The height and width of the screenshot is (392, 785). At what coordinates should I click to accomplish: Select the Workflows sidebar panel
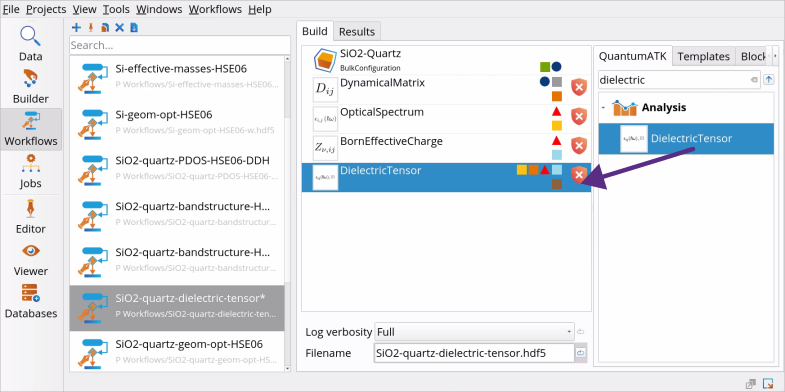click(31, 129)
